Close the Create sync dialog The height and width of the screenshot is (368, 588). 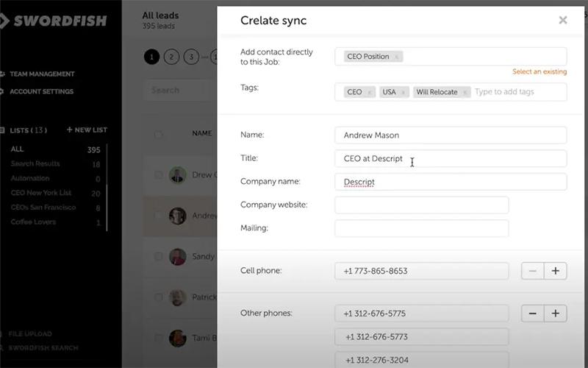coord(562,20)
